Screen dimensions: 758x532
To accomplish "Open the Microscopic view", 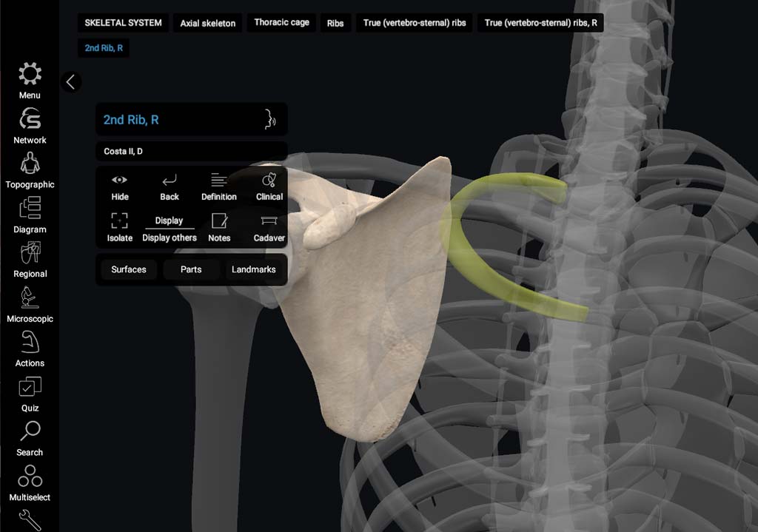I will click(x=30, y=304).
